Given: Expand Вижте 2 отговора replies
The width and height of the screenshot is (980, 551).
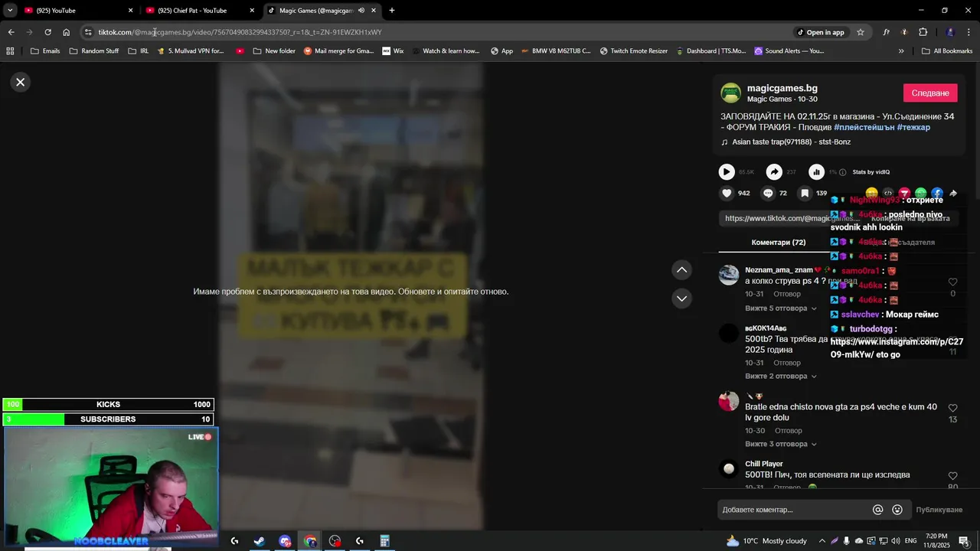Looking at the screenshot, I should pyautogui.click(x=781, y=377).
